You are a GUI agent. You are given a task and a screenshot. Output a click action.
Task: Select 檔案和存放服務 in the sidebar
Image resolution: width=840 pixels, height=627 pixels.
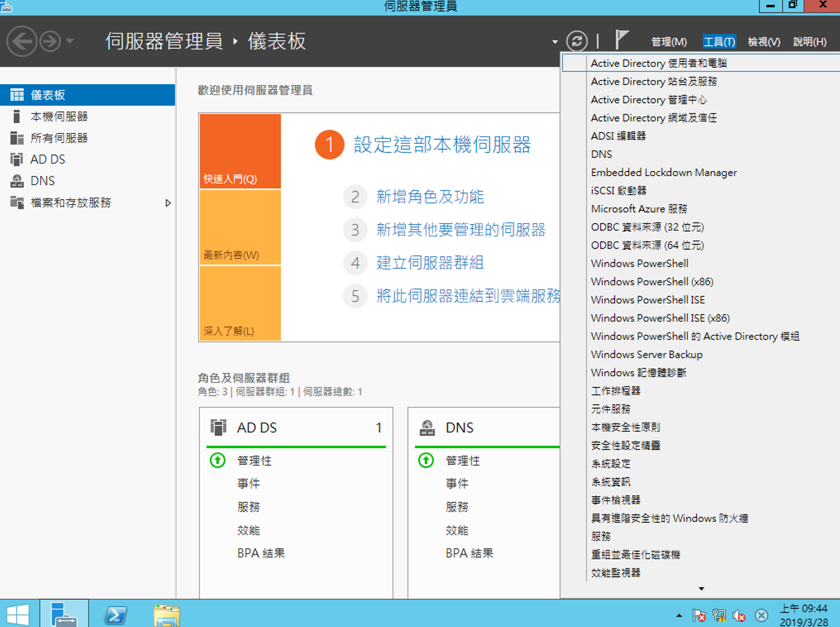click(88, 203)
